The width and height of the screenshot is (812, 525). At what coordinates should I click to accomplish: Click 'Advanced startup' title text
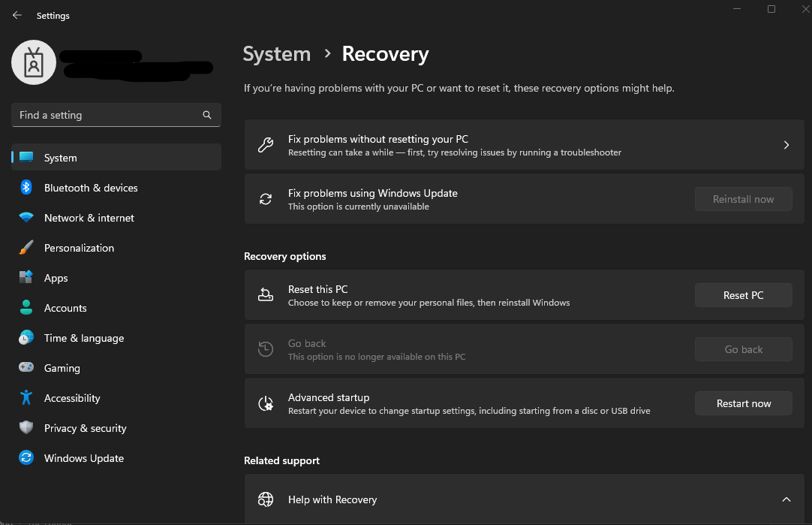329,397
